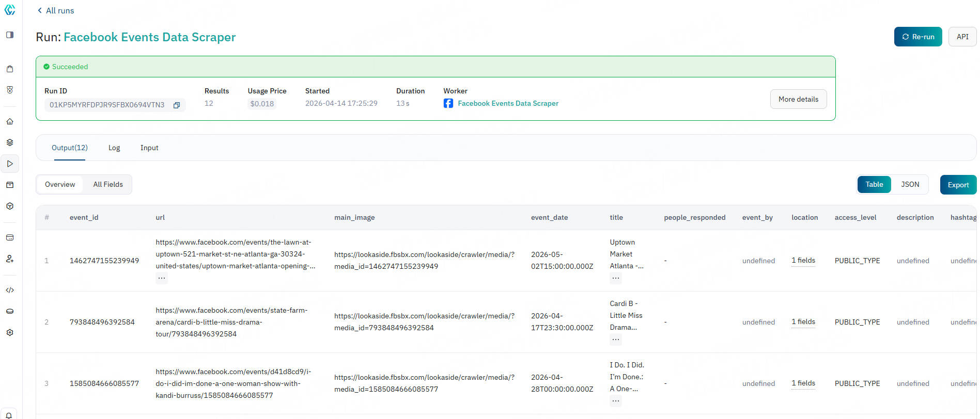Image resolution: width=980 pixels, height=419 pixels.
Task: Select the Table view toggle
Action: [874, 184]
